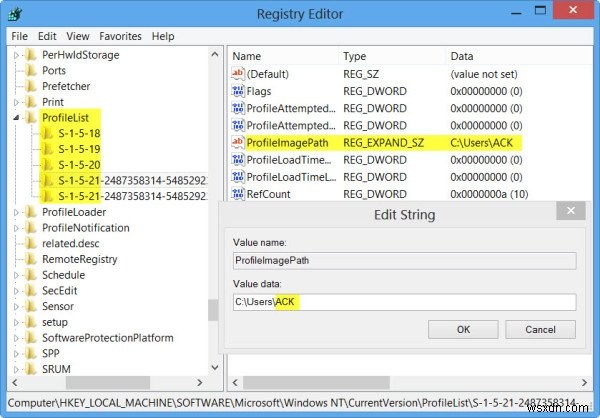Screen dimensions: 600x418
Task: Collapse the ProfileList key
Action: click(x=16, y=118)
